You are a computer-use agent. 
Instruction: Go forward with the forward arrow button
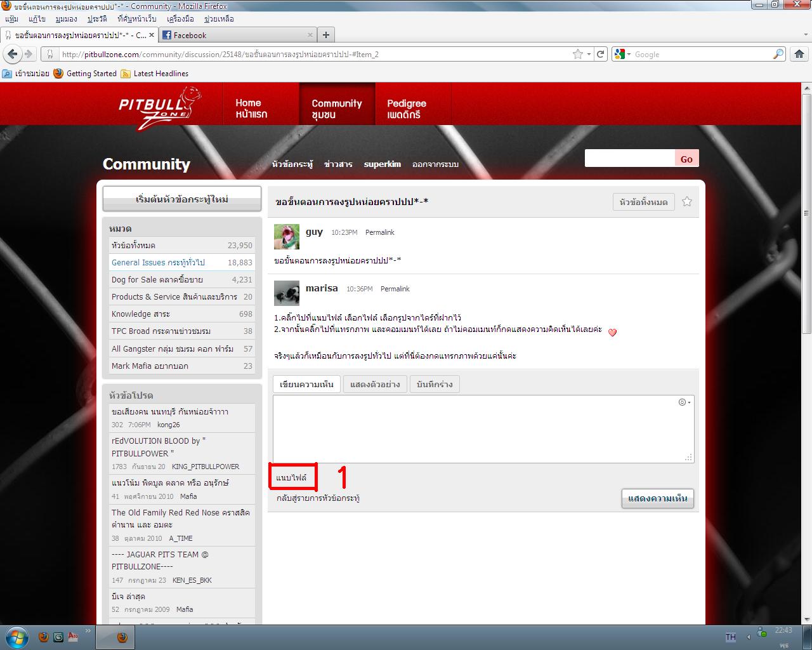[x=29, y=54]
